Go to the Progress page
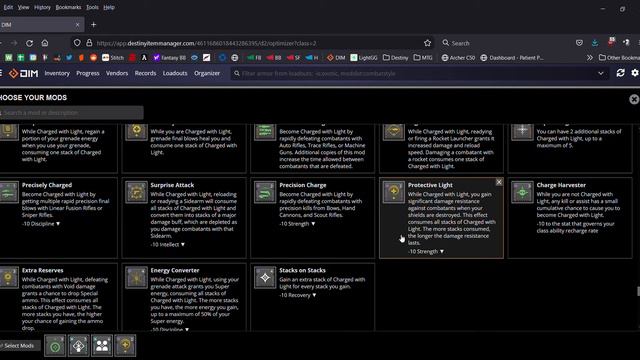The width and height of the screenshot is (640, 360). pyautogui.click(x=88, y=73)
